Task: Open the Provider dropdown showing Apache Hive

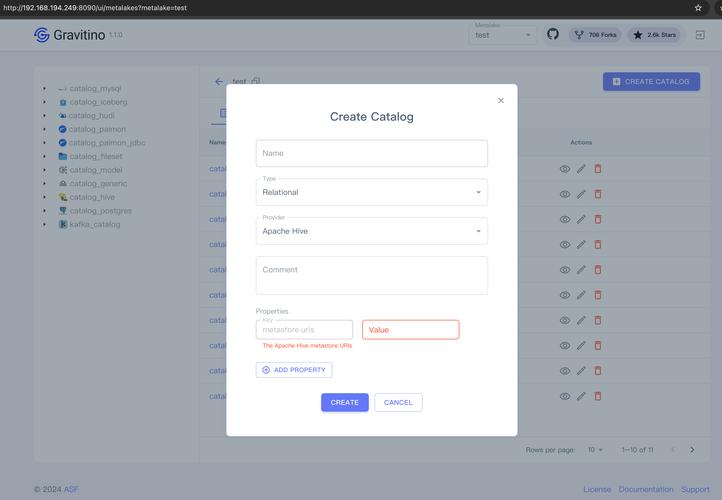Action: tap(371, 231)
